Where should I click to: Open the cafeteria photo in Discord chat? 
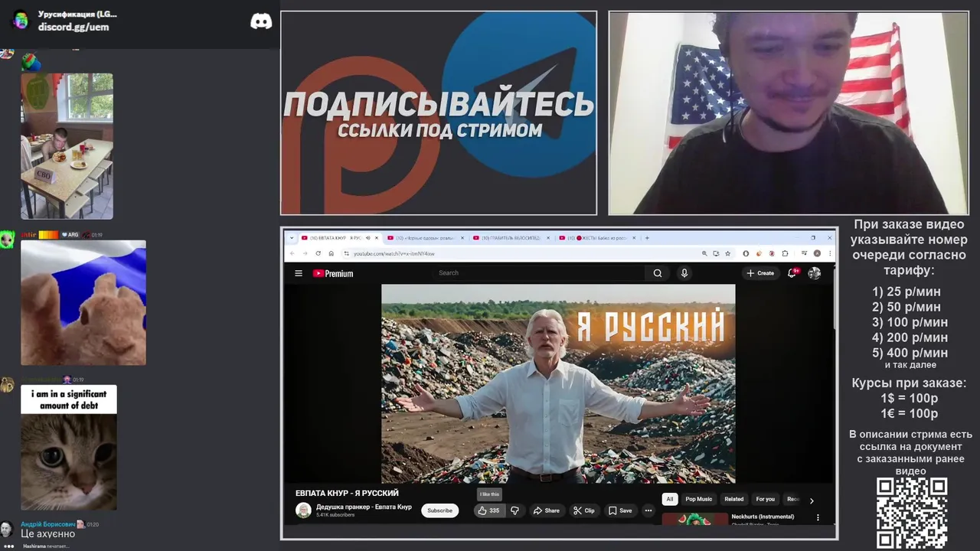[67, 146]
